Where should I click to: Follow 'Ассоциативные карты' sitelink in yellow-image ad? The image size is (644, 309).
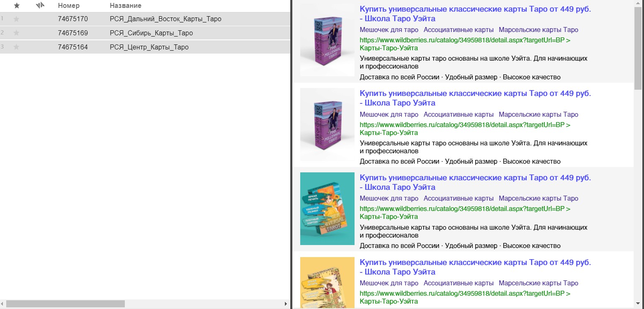point(459,283)
